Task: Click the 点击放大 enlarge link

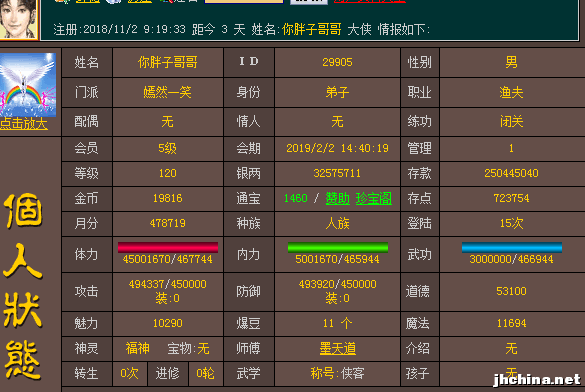Action: tap(24, 124)
